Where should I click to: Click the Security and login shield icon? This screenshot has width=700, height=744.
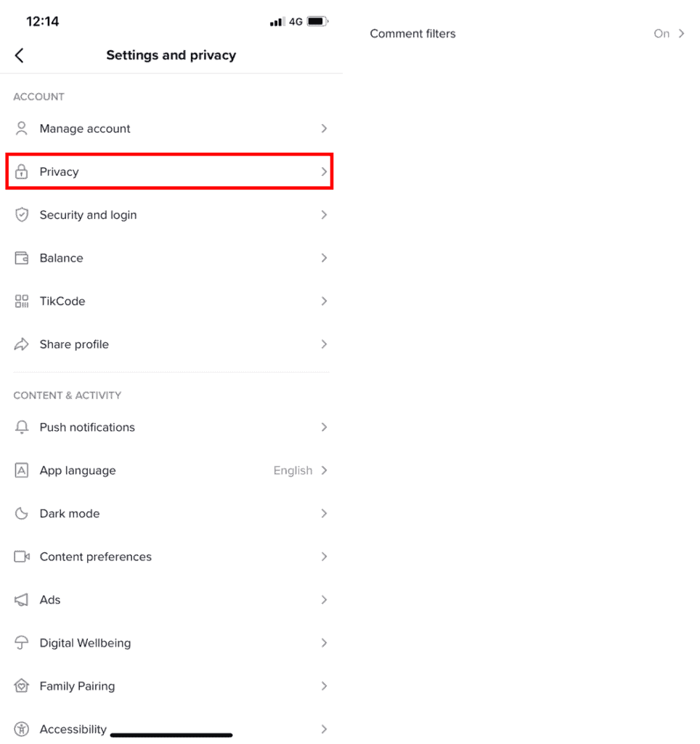pos(21,214)
